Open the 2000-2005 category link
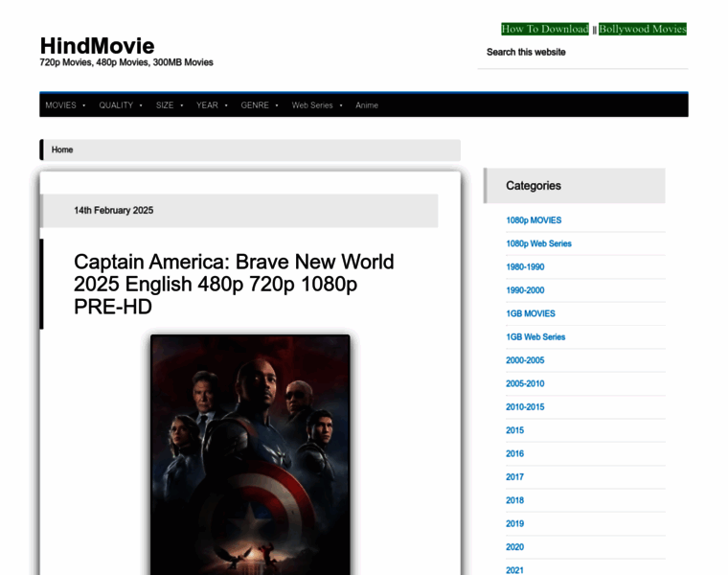The image size is (728, 575). point(525,360)
